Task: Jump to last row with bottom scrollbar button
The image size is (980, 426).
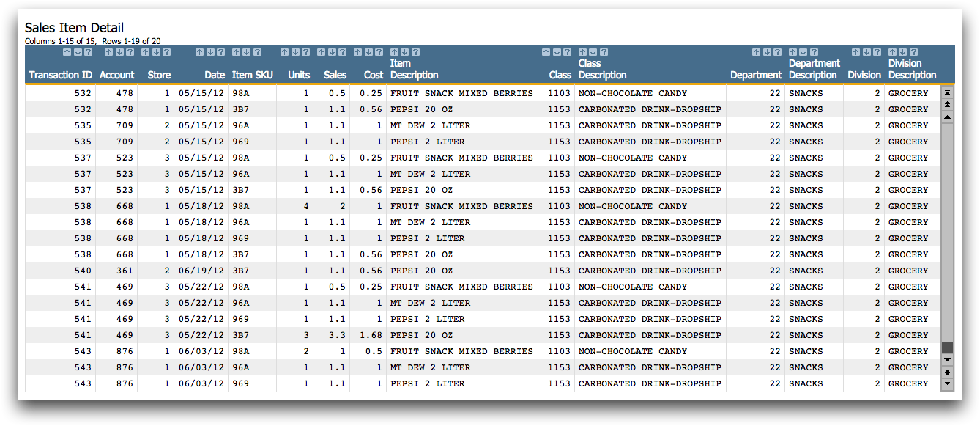Action: pos(947,383)
